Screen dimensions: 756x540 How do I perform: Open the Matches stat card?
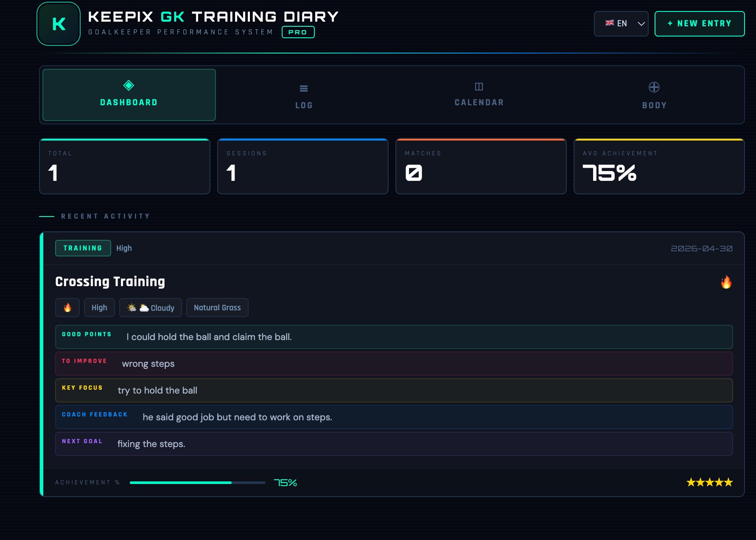(481, 166)
